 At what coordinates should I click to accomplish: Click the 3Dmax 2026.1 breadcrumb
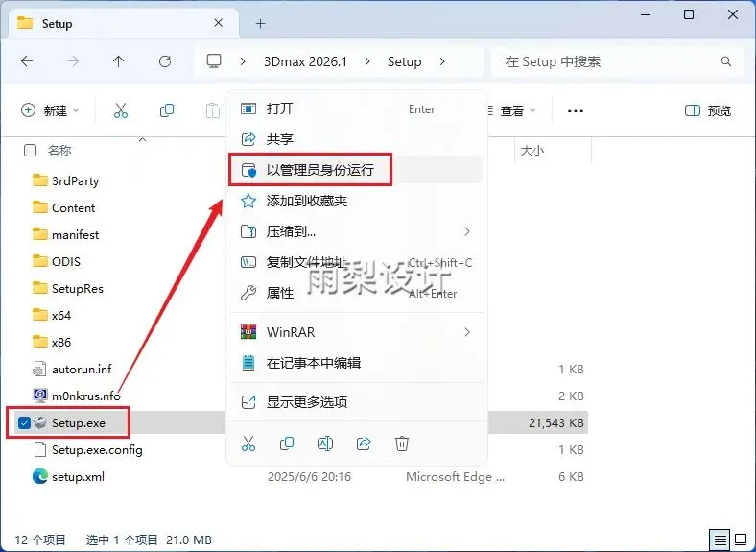point(305,61)
